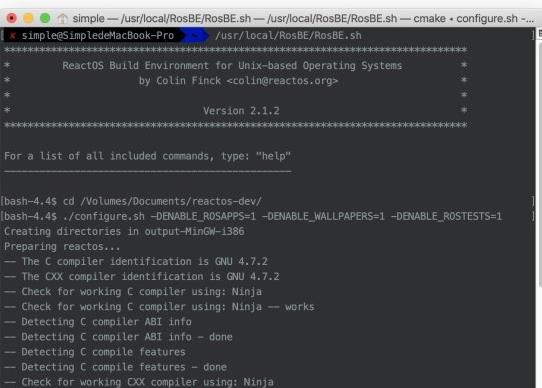Click the Version 2.1.2 text
This screenshot has width=542, height=388.
(241, 111)
